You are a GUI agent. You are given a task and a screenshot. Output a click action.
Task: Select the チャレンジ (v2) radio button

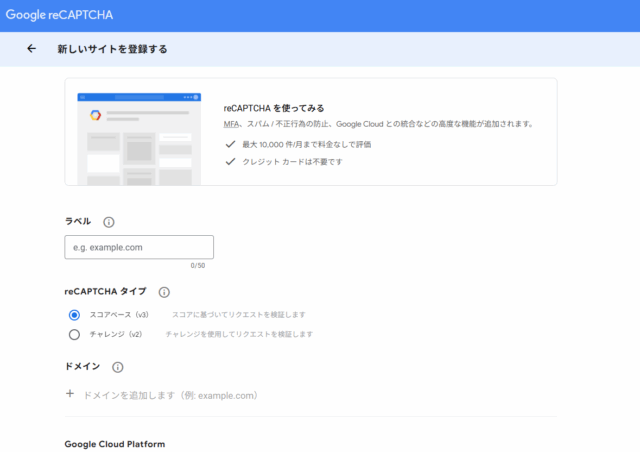click(74, 334)
